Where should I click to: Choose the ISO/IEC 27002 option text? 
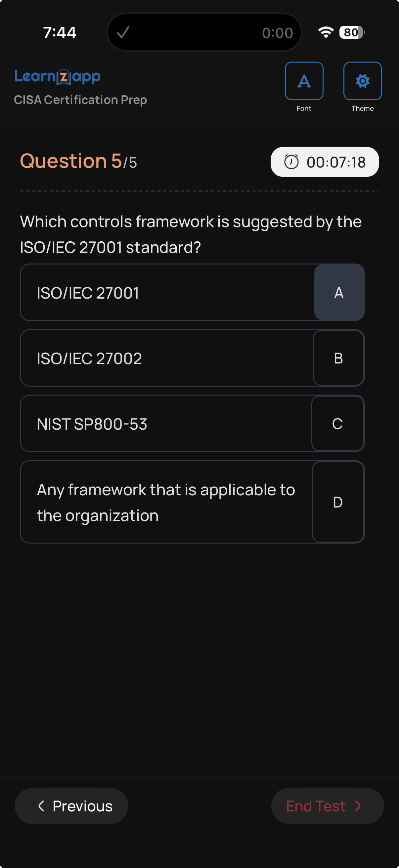(x=90, y=358)
